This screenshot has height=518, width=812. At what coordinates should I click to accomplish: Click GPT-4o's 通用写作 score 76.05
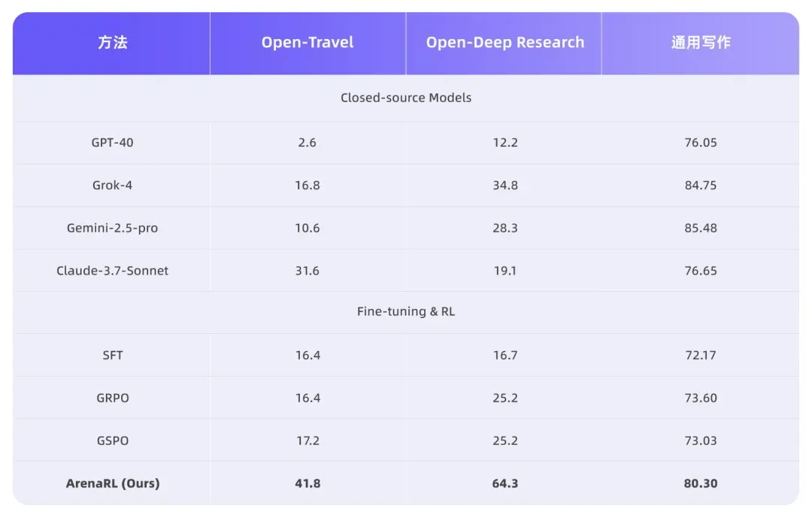click(x=700, y=142)
